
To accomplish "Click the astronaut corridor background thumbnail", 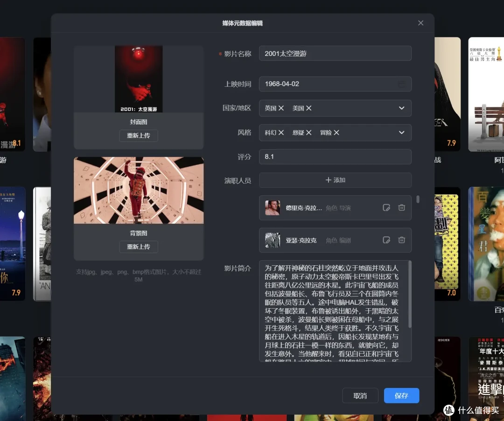I will coord(139,190).
